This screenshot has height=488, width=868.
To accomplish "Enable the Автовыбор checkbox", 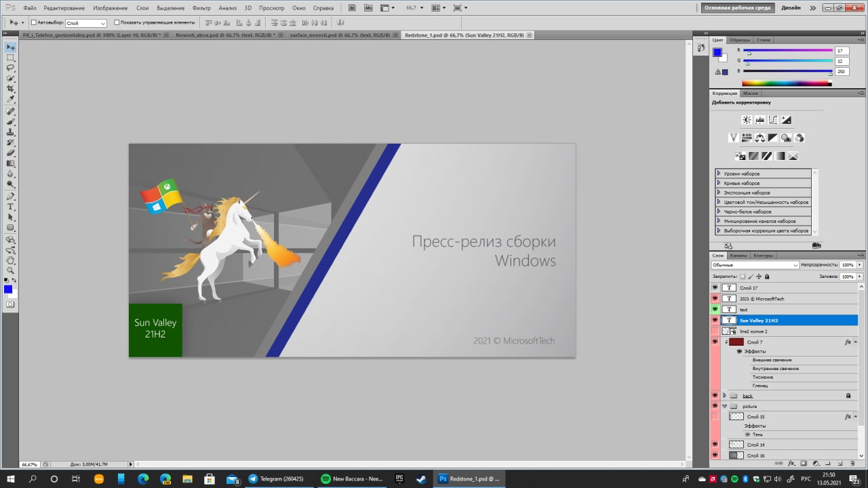I will pyautogui.click(x=34, y=22).
